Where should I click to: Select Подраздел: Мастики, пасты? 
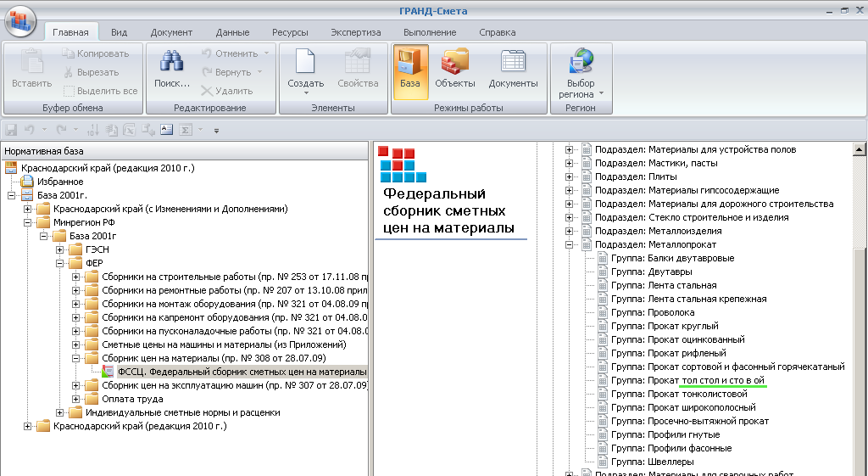(656, 164)
